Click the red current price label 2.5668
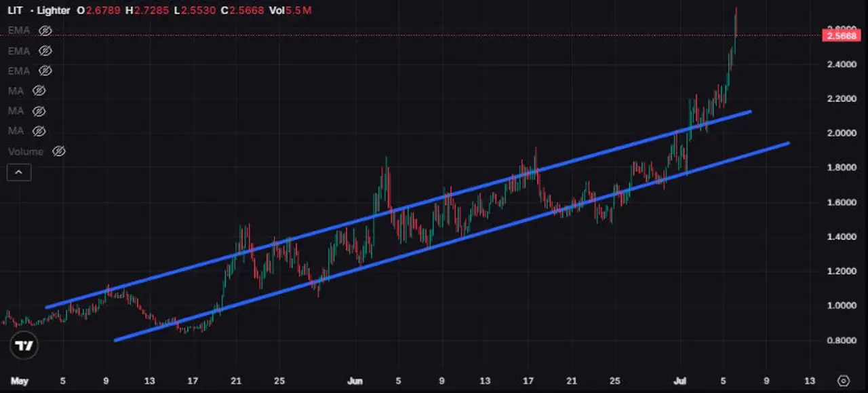This screenshot has width=868, height=393. pyautogui.click(x=842, y=35)
